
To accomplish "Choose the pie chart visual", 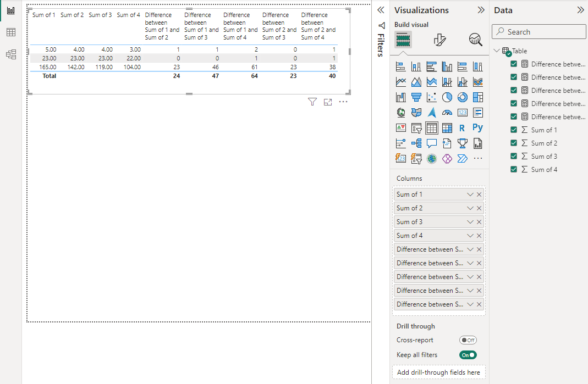I will click(447, 97).
